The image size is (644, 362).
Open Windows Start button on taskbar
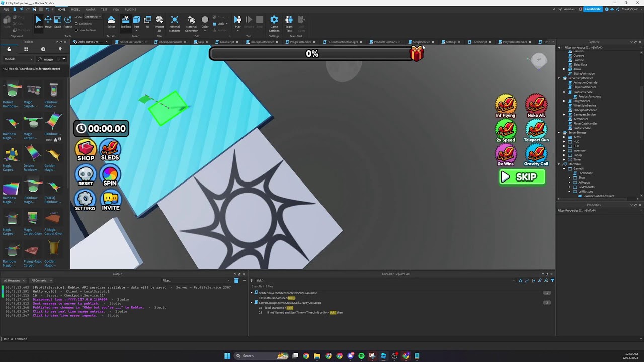click(x=227, y=356)
